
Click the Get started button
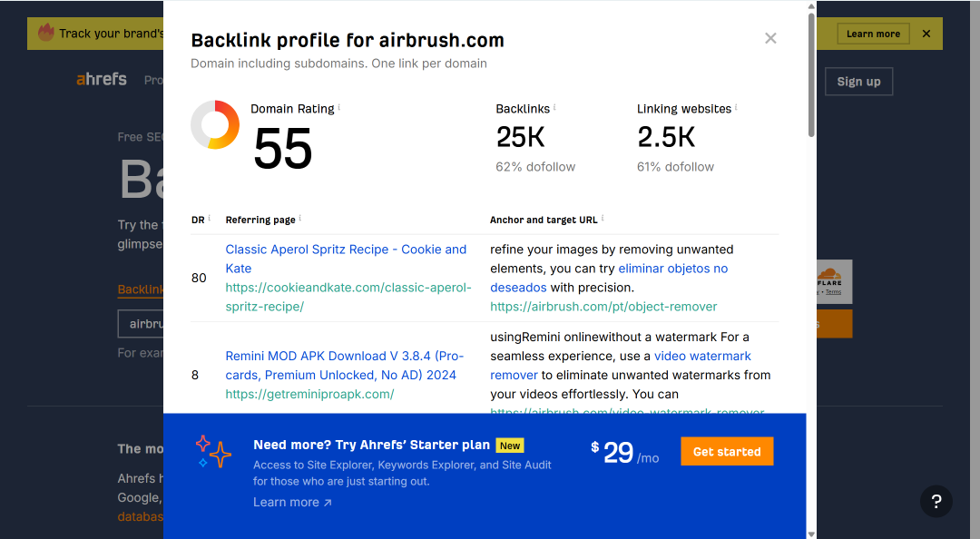point(727,452)
